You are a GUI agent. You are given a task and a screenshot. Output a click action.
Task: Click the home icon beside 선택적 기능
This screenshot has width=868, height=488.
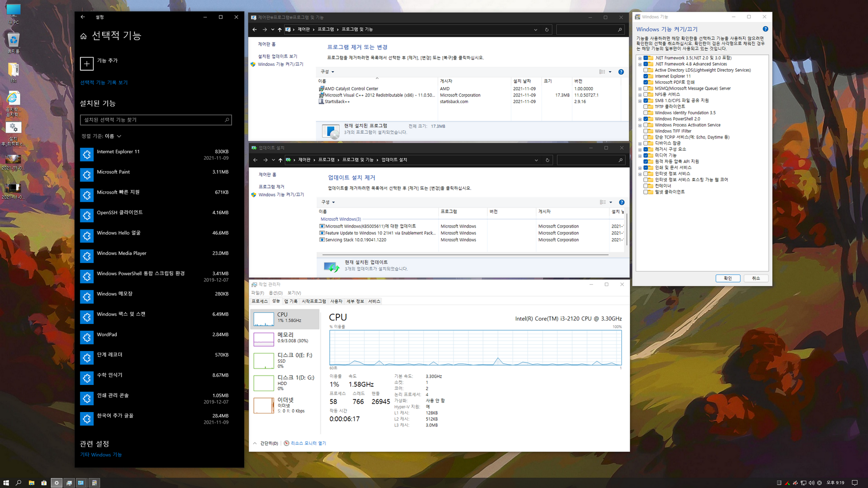[x=83, y=36]
